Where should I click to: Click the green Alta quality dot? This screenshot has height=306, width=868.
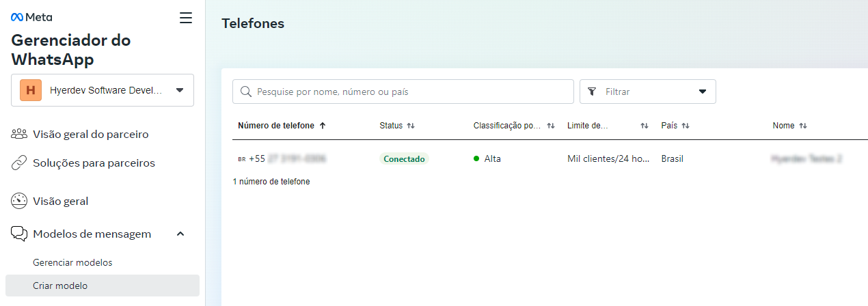476,158
